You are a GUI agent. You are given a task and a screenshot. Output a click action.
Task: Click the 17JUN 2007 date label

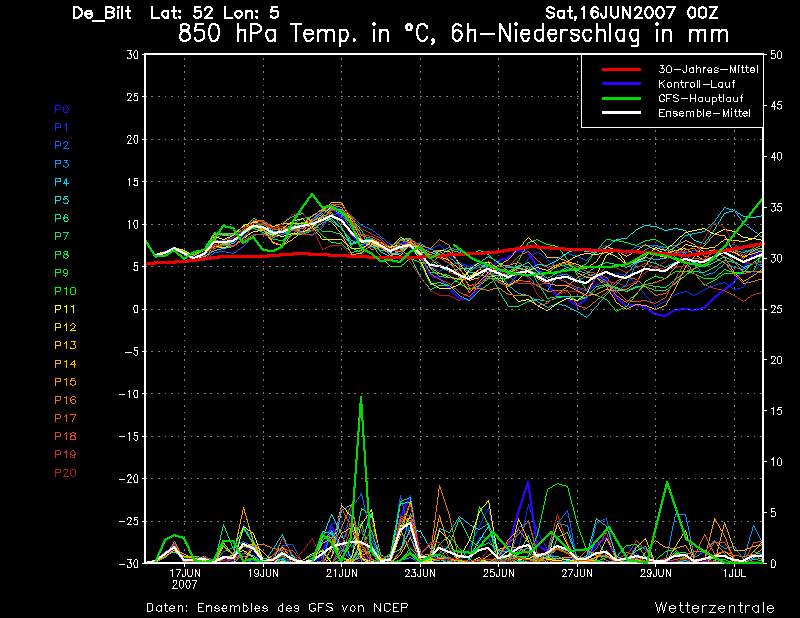[185, 578]
